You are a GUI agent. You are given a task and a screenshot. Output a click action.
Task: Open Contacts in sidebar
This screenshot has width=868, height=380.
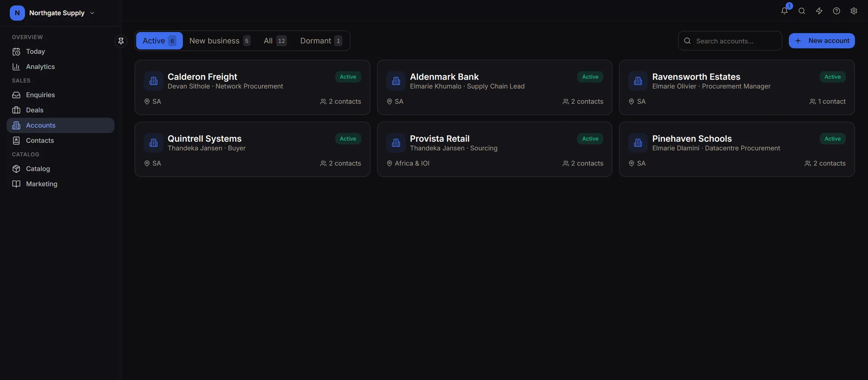click(61, 141)
